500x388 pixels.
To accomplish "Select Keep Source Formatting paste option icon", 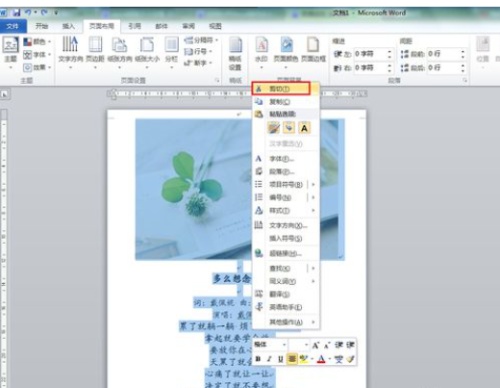I will pos(274,128).
